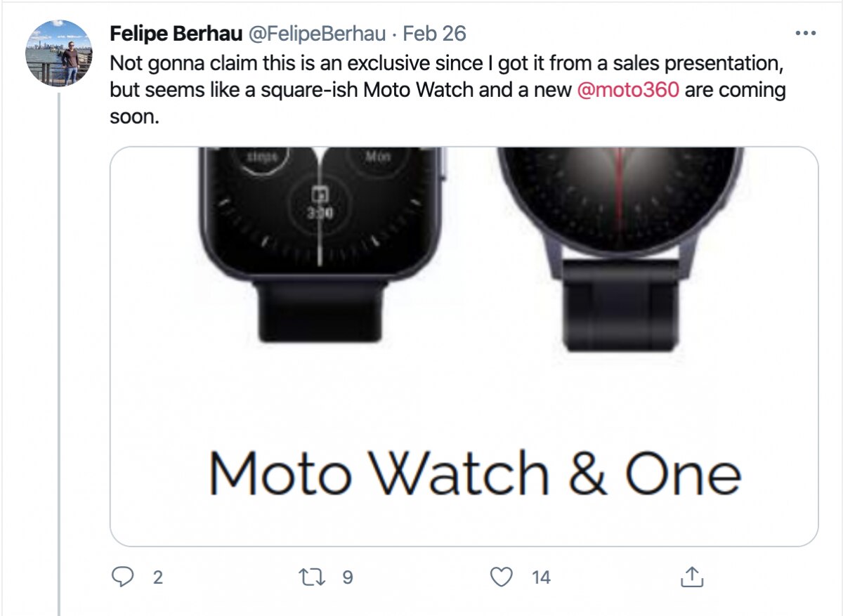
Task: Like the tweet with the heart icon
Action: click(x=500, y=577)
